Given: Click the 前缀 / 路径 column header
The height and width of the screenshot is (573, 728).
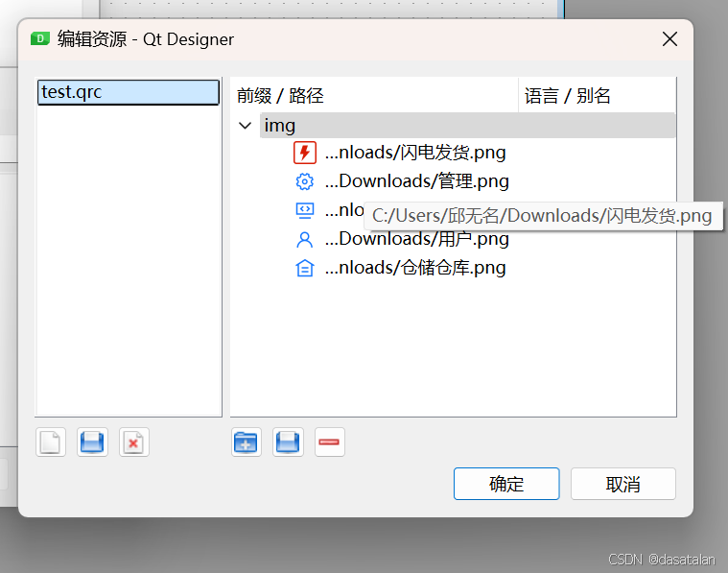Looking at the screenshot, I should [x=374, y=96].
